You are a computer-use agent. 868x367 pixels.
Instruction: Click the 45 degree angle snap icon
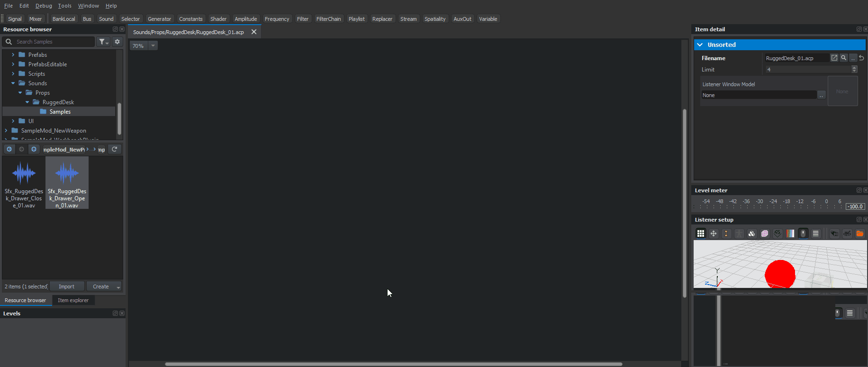[778, 233]
